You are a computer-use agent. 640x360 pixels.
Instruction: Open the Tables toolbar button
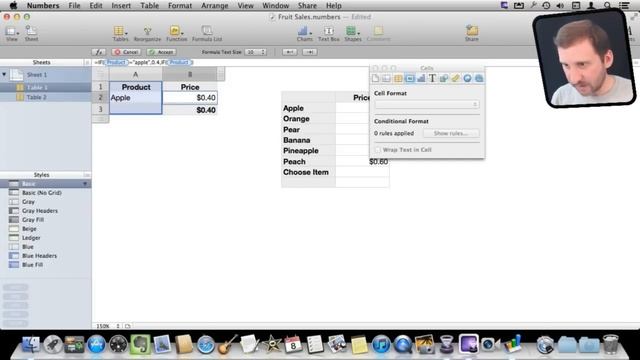tap(120, 33)
